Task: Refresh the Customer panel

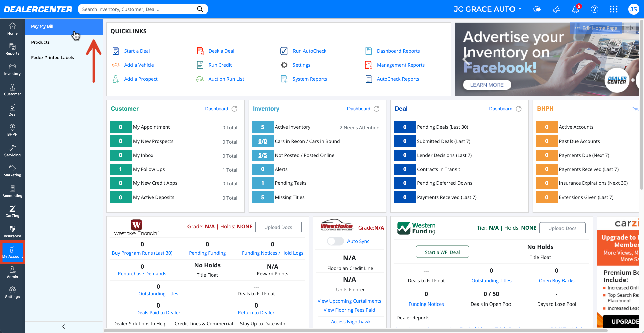Action: (x=234, y=109)
